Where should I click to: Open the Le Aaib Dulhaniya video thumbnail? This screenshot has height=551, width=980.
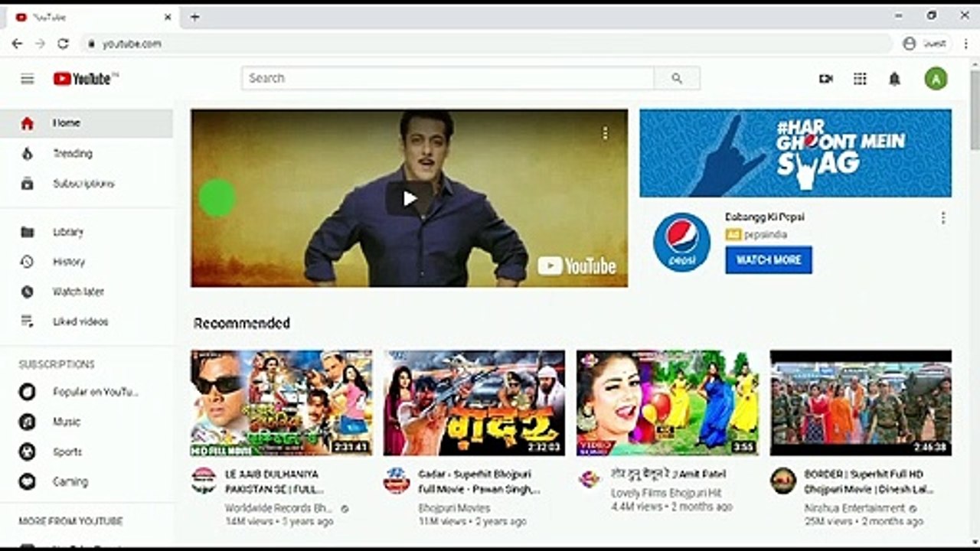282,403
